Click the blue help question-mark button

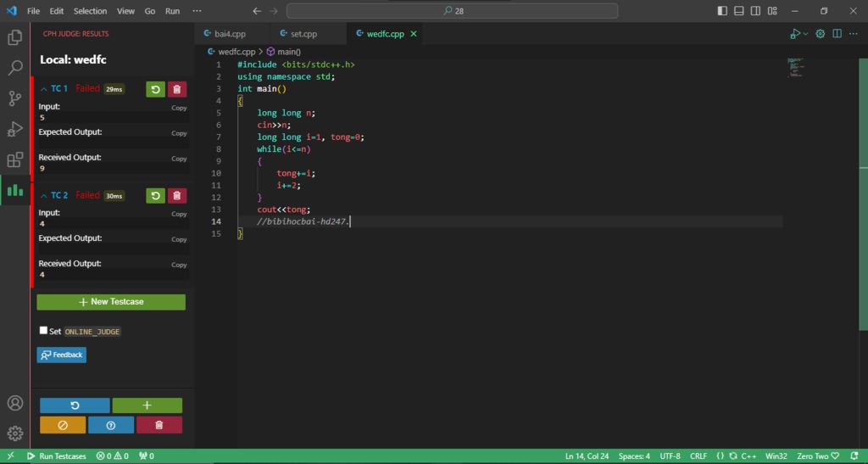(111, 425)
